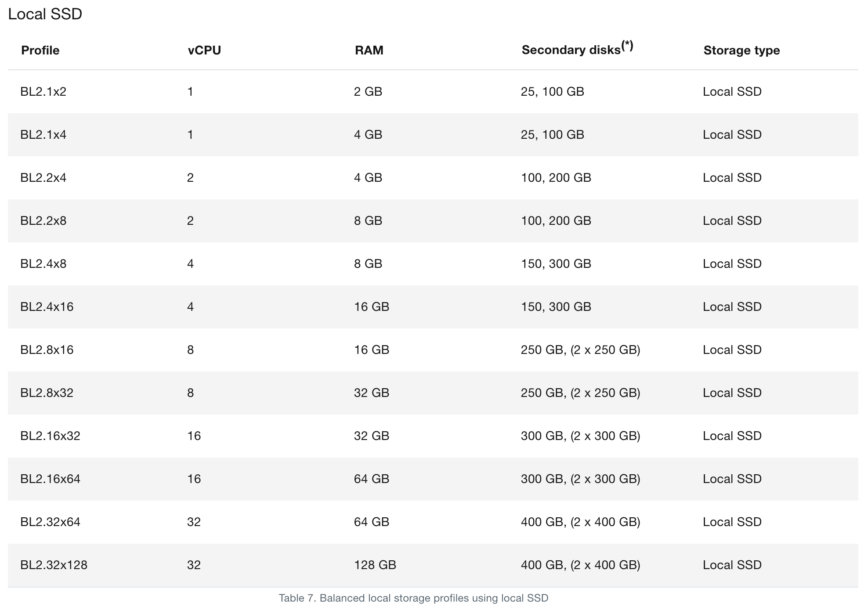Click the BL2.2x4 profile name

coord(43,178)
